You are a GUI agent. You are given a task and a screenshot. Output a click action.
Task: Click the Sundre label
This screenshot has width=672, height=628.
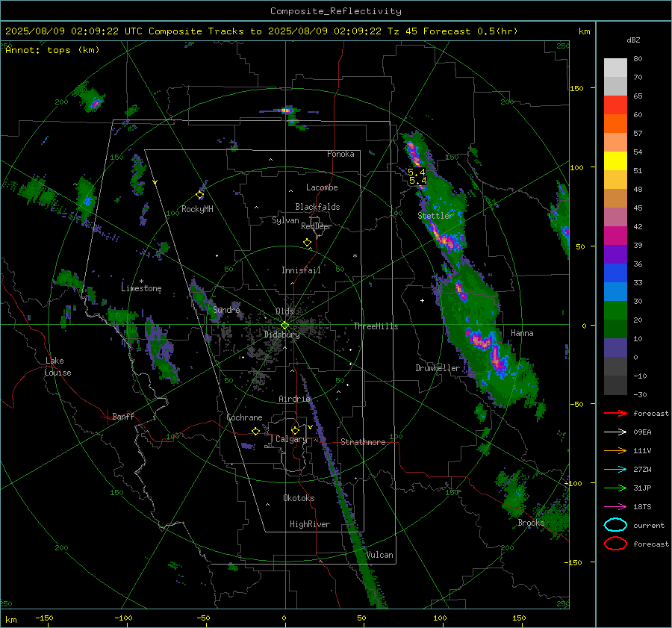coord(226,309)
